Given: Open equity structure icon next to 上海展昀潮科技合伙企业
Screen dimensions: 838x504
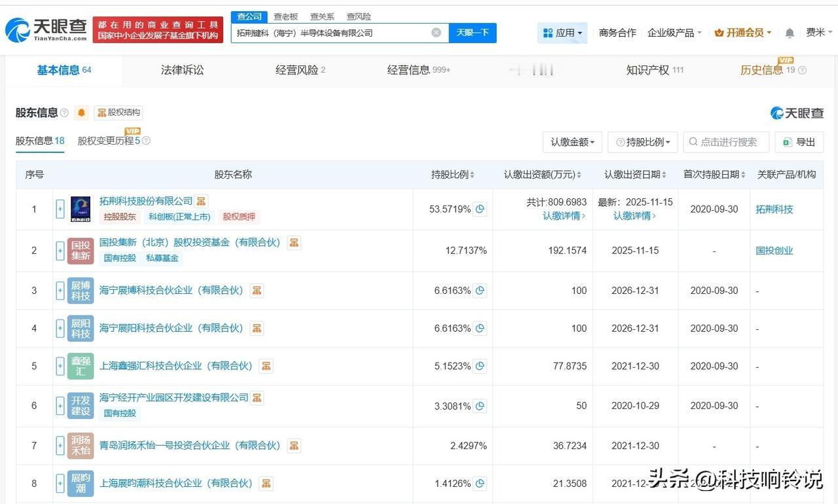Looking at the screenshot, I should [x=266, y=484].
